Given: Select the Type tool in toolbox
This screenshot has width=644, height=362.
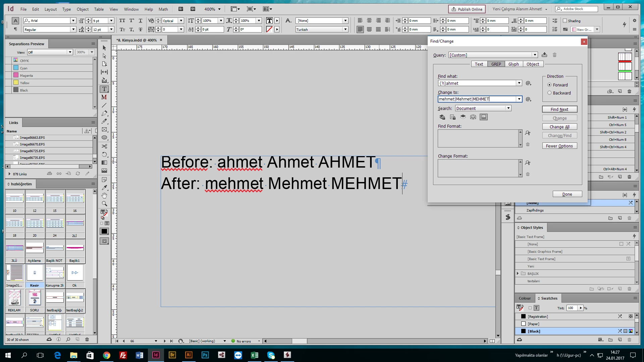Looking at the screenshot, I should coord(104,89).
